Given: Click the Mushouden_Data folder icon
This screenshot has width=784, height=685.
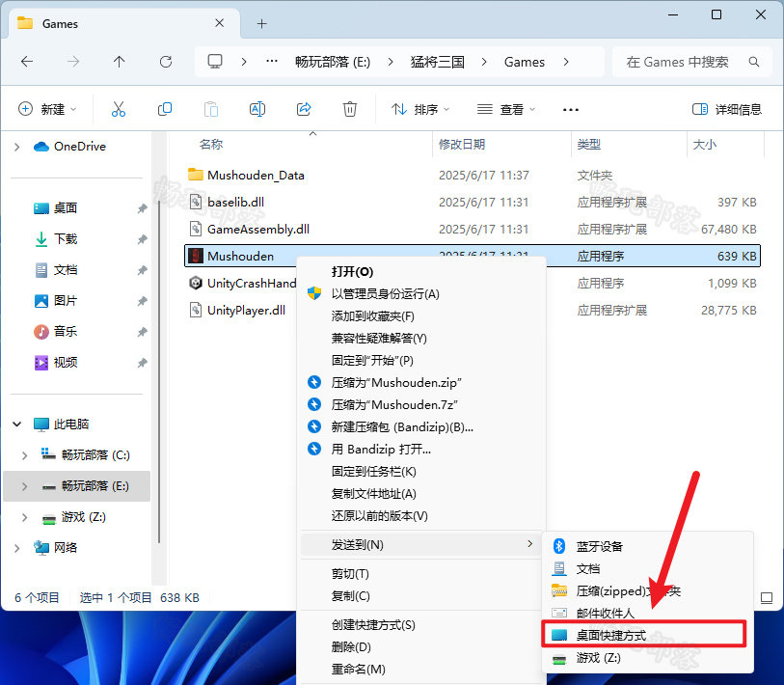Looking at the screenshot, I should point(195,175).
